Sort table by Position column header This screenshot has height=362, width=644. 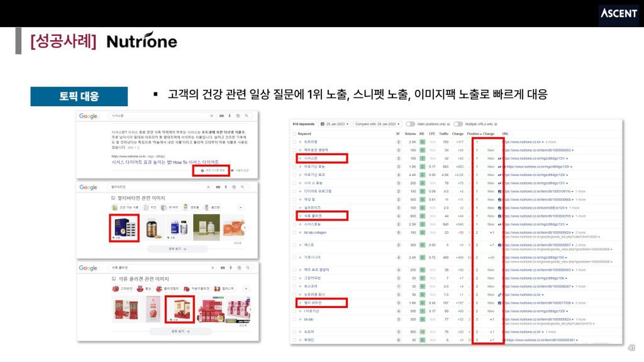point(473,134)
